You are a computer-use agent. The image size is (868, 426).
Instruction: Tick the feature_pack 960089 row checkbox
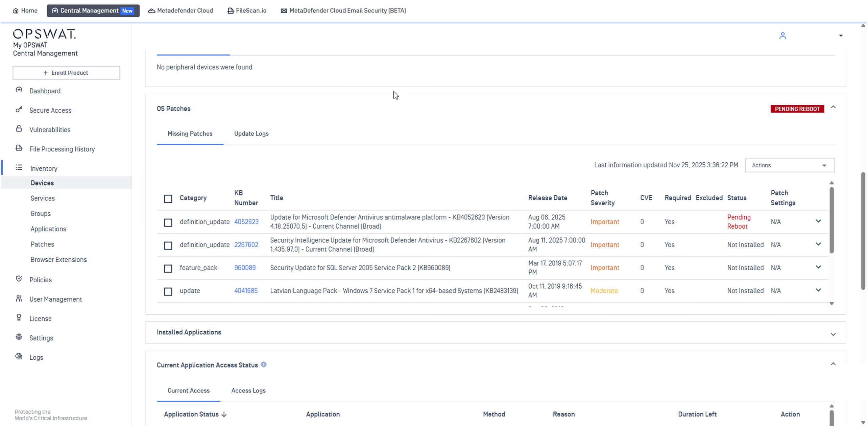click(168, 268)
